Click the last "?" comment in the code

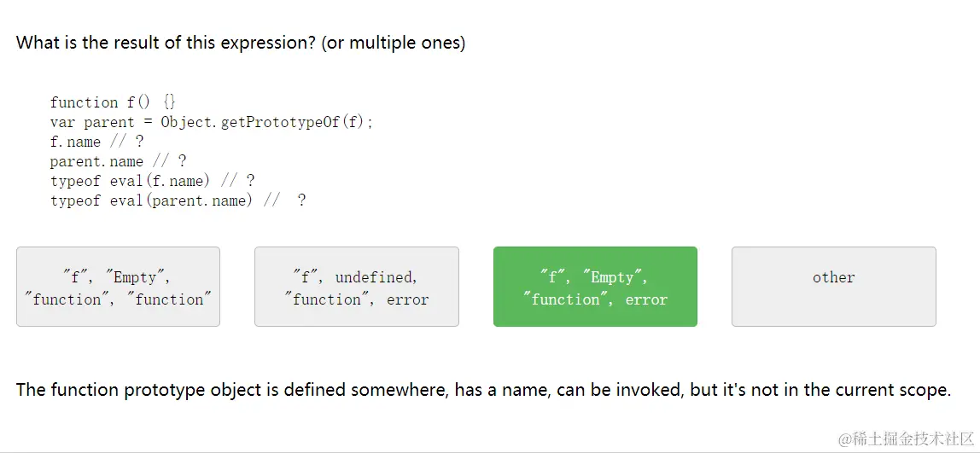point(301,200)
